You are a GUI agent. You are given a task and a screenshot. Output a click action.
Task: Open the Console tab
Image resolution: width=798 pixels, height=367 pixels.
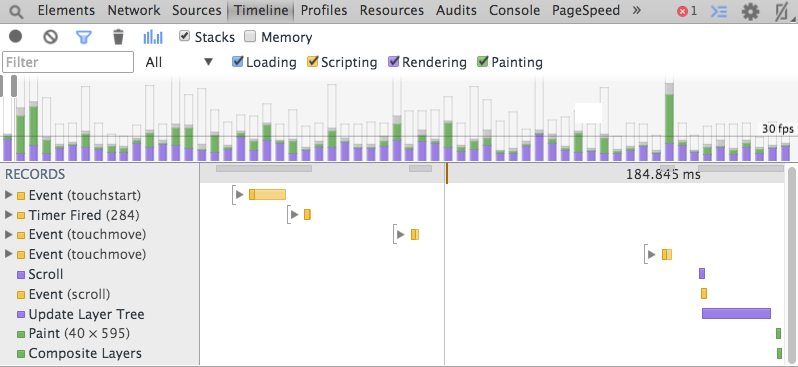(514, 11)
